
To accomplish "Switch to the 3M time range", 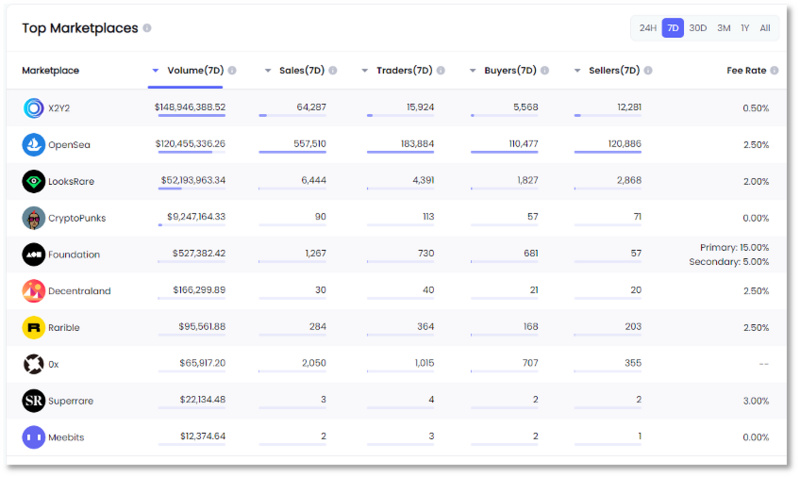I will tap(723, 28).
